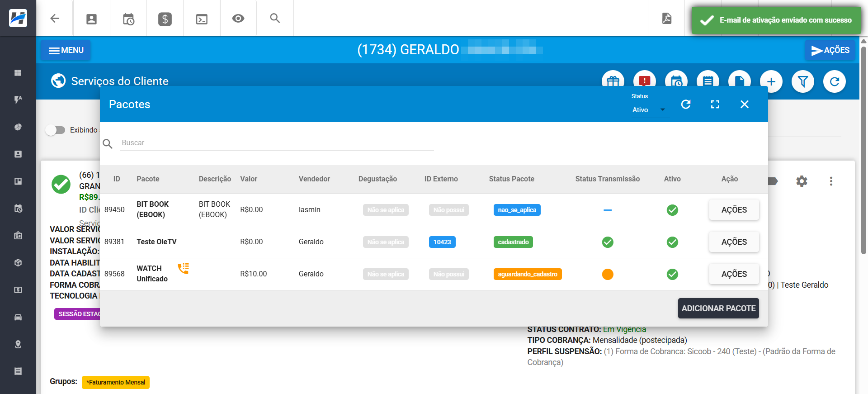Open the MENU button
Screen dimensions: 868x394
click(66, 50)
